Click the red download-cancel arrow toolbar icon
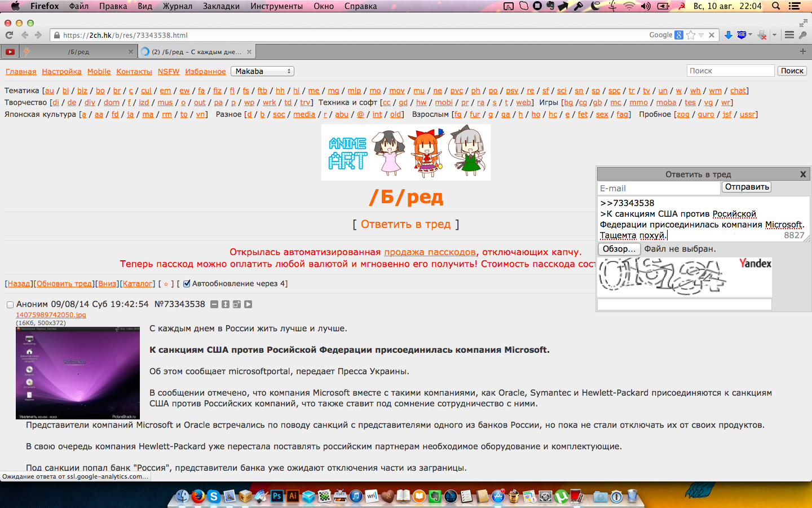The width and height of the screenshot is (812, 508). point(762,35)
